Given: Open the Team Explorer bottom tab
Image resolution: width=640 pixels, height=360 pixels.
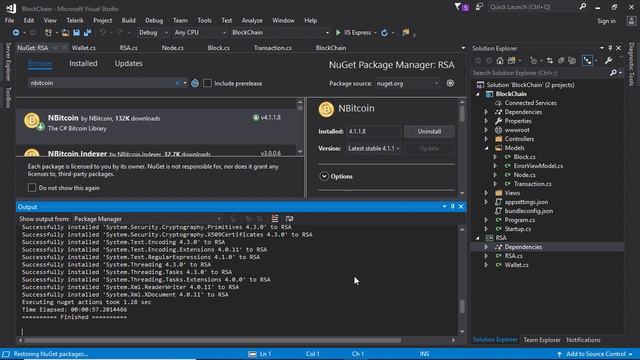Looking at the screenshot, I should pos(542,340).
